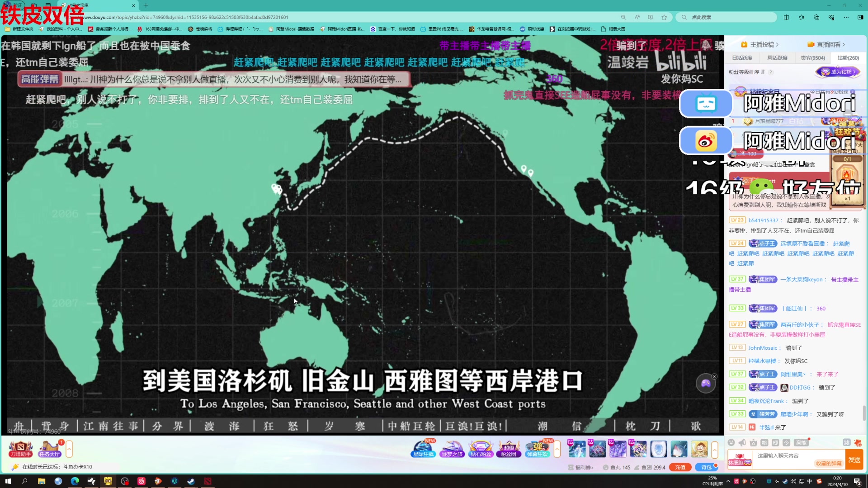Open the 任务大厅 task hall icon
This screenshot has width=868, height=488.
49,449
